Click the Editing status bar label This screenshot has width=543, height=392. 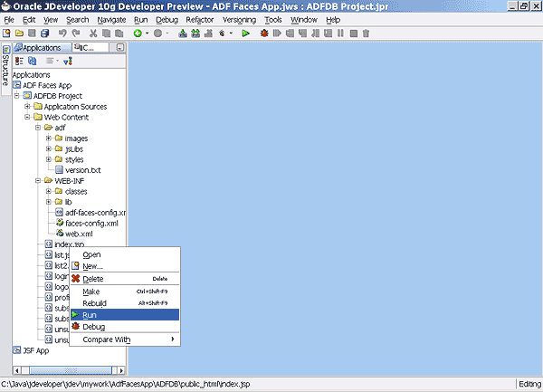529,384
